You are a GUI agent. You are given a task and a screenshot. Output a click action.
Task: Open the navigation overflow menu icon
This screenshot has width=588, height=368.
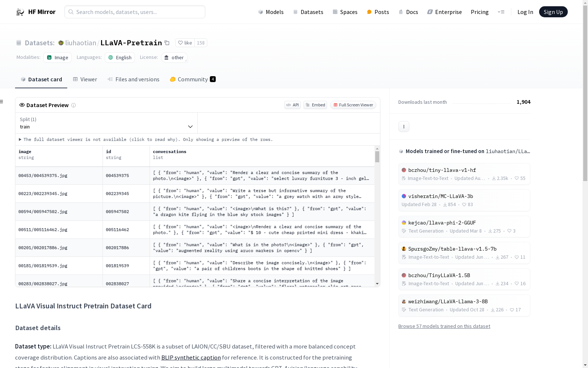pos(501,12)
